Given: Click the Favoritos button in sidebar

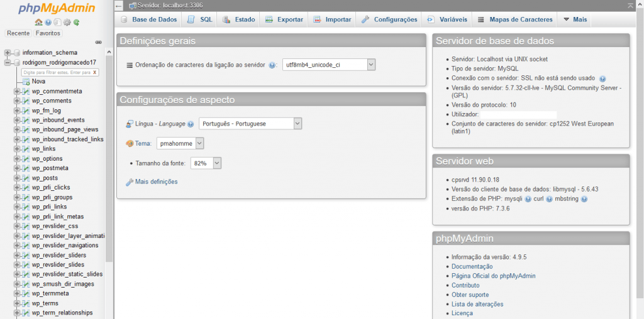Looking at the screenshot, I should [x=48, y=33].
